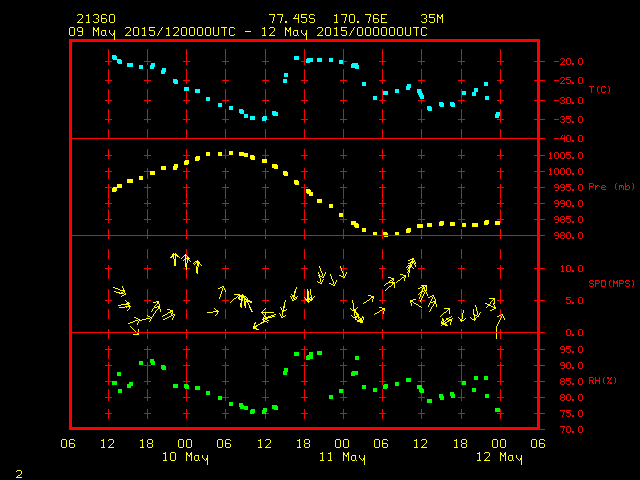
Task: Click the 80.0 humidity tick value
Action: (571, 398)
